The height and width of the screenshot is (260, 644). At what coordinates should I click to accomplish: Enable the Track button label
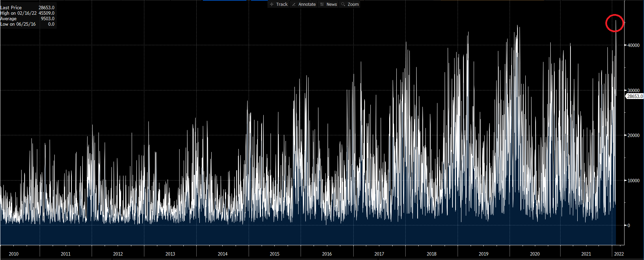point(282,4)
